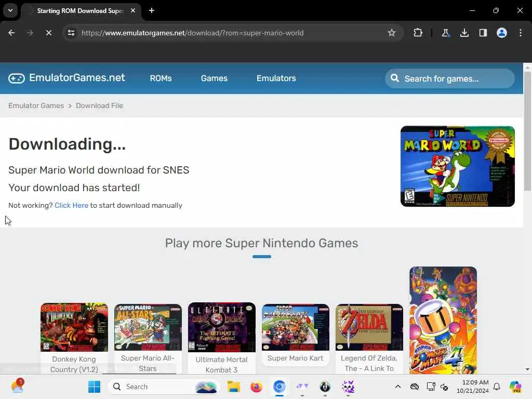Image resolution: width=532 pixels, height=399 pixels.
Task: Click the forward navigation arrow
Action: pyautogui.click(x=30, y=33)
